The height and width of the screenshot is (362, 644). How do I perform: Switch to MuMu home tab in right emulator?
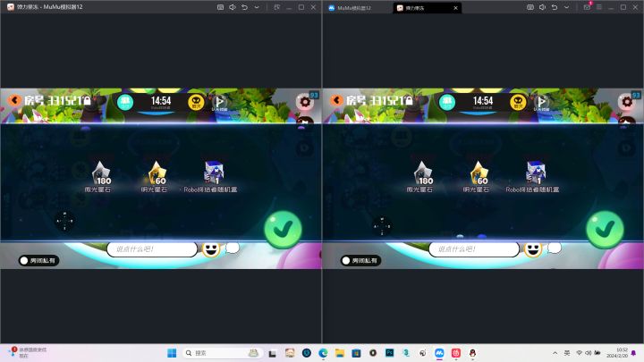[350, 8]
